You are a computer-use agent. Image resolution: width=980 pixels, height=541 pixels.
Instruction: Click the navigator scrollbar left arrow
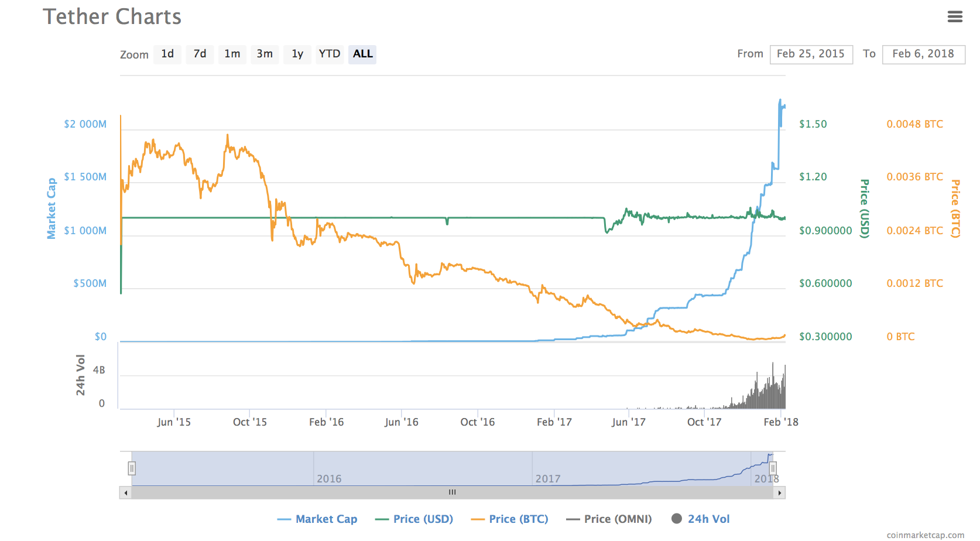125,493
